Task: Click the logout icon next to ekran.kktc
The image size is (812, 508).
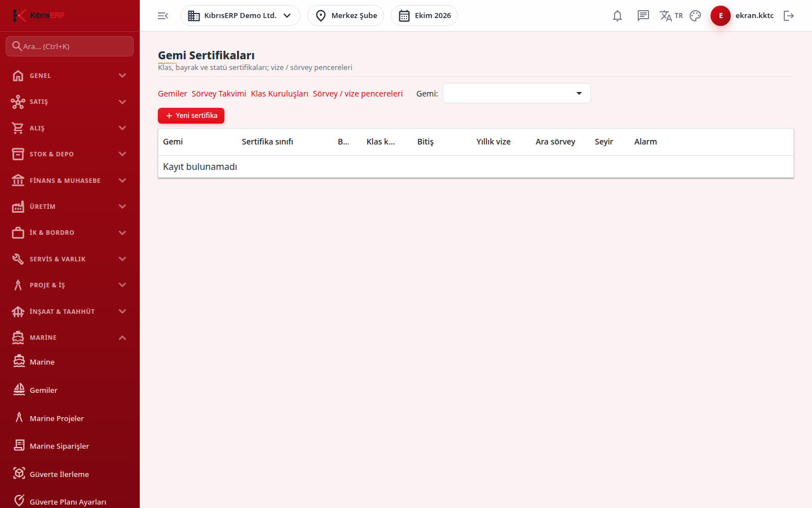Action: (789, 16)
